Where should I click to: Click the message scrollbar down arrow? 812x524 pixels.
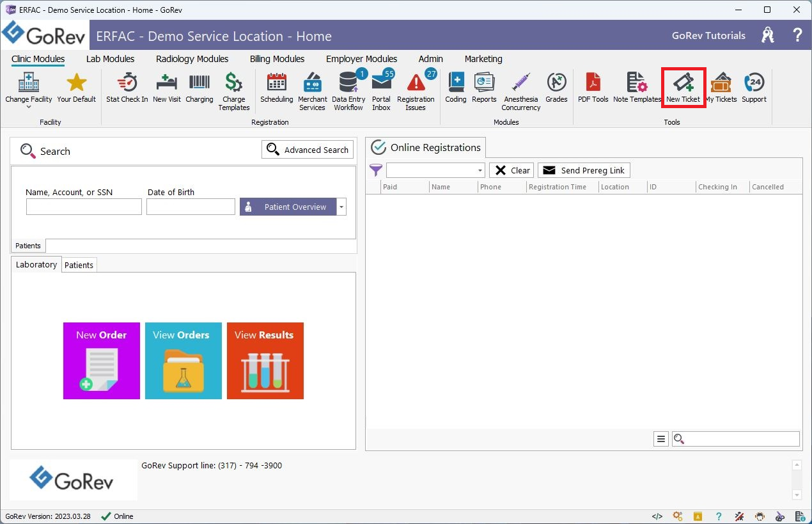point(797,495)
